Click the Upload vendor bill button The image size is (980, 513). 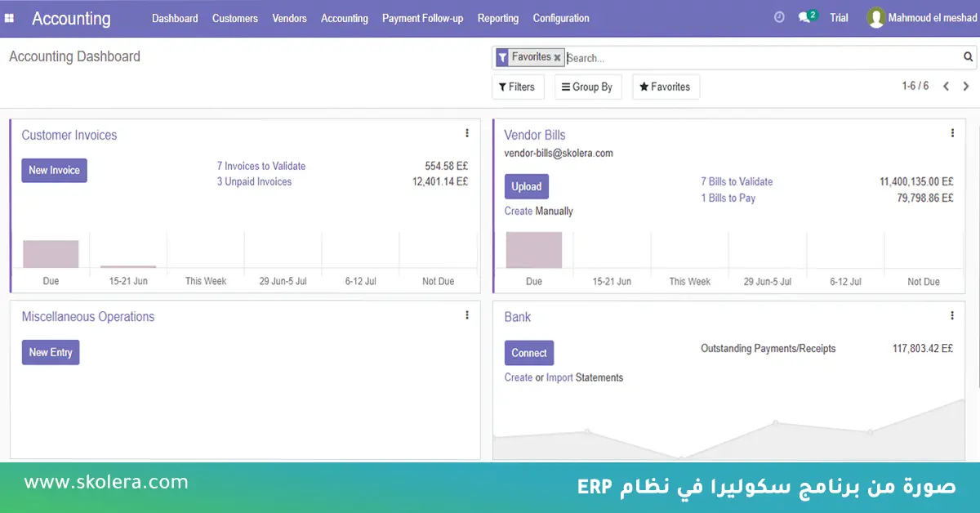tap(526, 187)
